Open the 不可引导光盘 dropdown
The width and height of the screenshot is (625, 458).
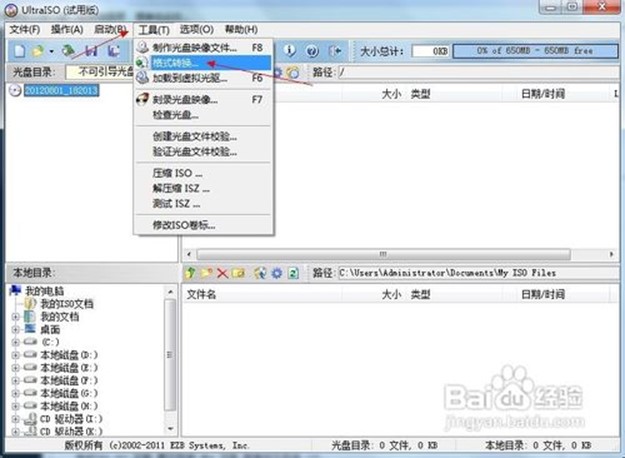point(100,72)
